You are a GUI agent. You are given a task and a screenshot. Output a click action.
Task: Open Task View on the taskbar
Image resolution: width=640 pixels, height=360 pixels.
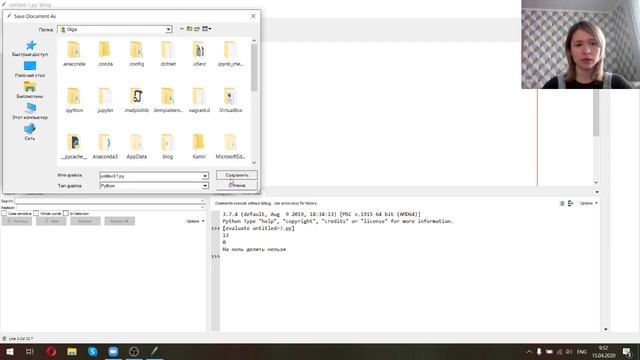(x=29, y=351)
